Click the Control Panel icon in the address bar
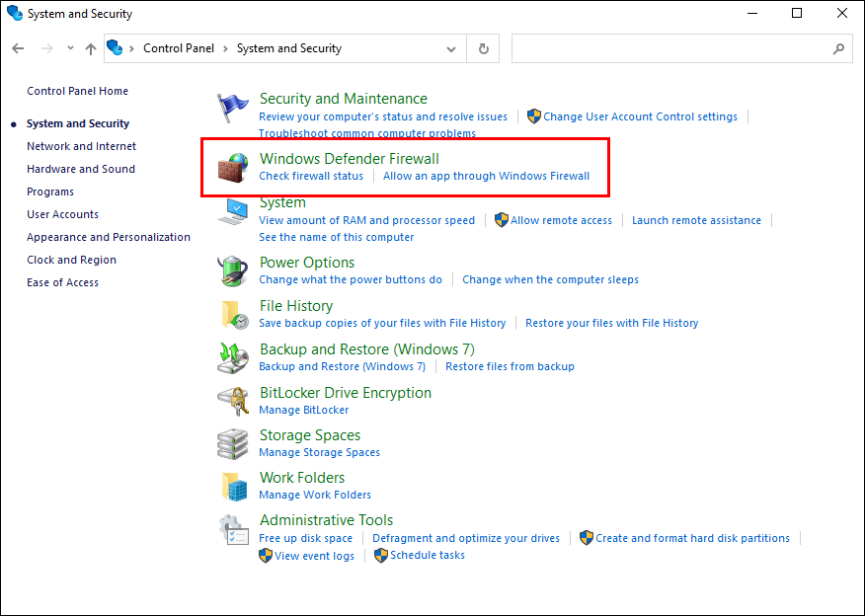 115,47
